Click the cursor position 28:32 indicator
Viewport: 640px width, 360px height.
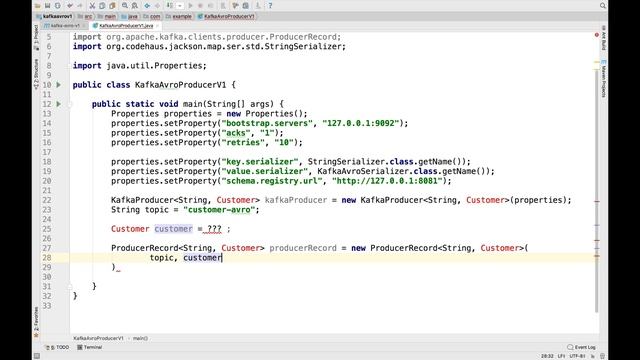(x=547, y=356)
